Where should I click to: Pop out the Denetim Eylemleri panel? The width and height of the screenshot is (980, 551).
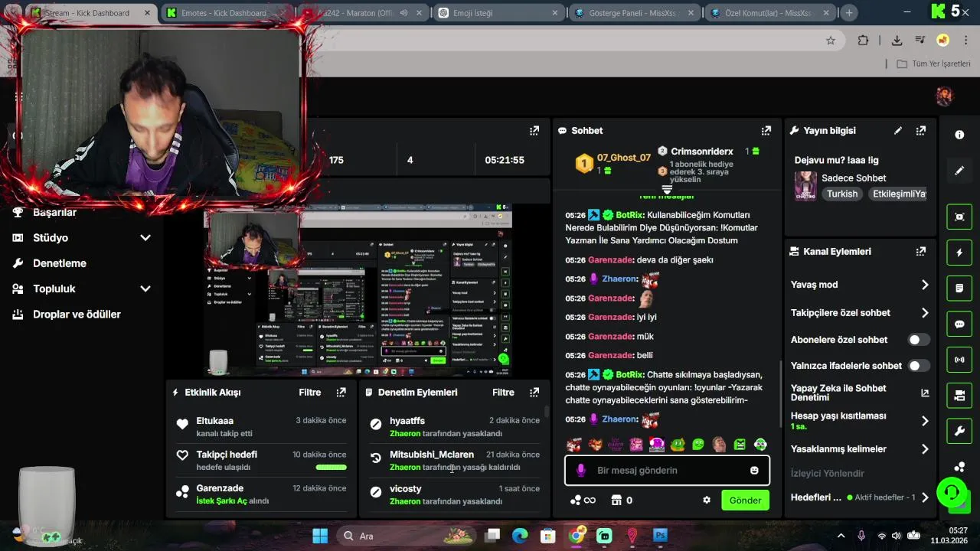pos(534,392)
